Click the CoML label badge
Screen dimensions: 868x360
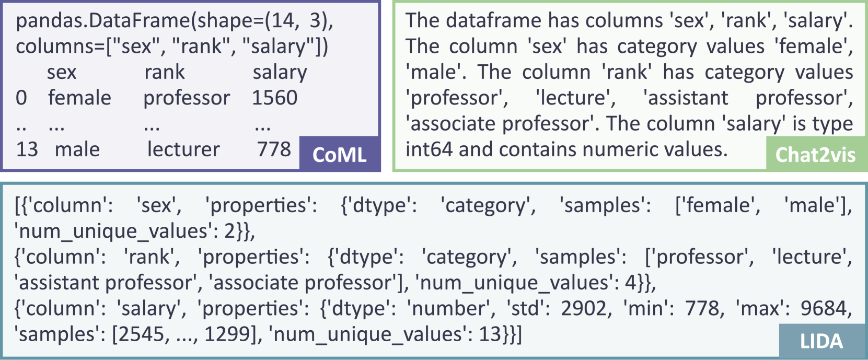[x=339, y=155]
